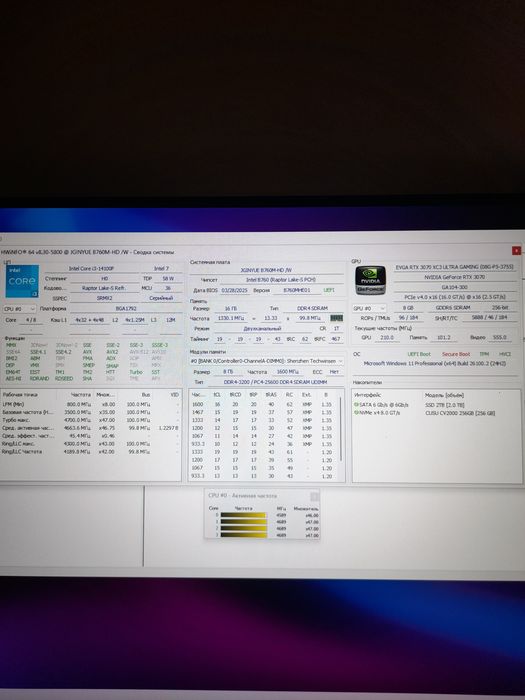The height and width of the screenshot is (700, 525).
Task: Click the Intel Core i3 processor logo
Action: pos(22,281)
